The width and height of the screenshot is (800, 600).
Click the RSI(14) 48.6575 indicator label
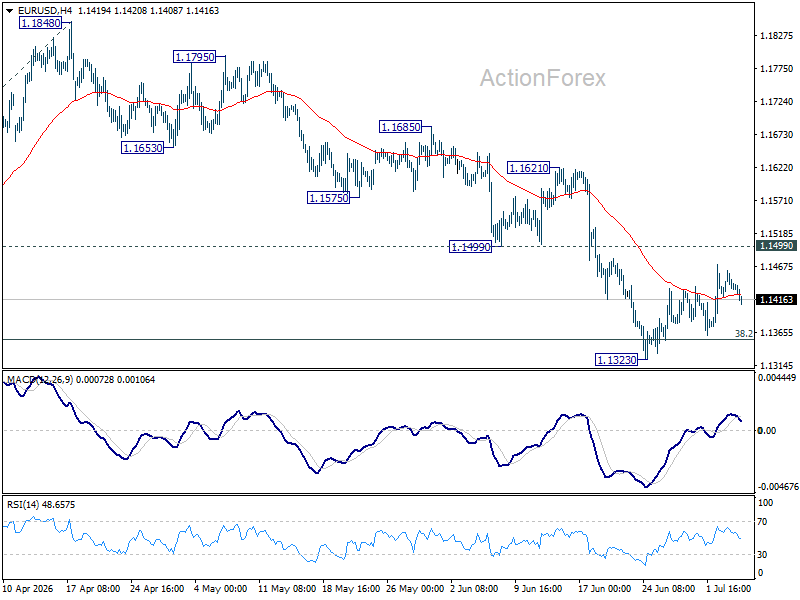click(41, 505)
